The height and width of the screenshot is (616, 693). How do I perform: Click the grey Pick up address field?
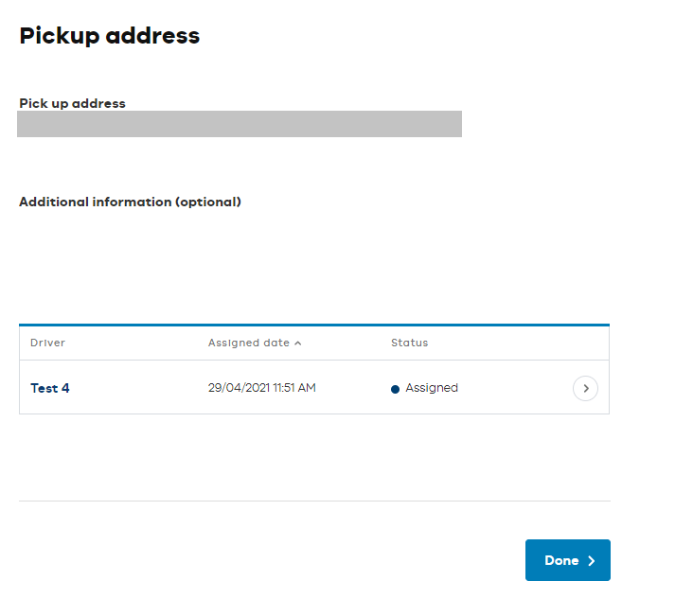tap(240, 124)
